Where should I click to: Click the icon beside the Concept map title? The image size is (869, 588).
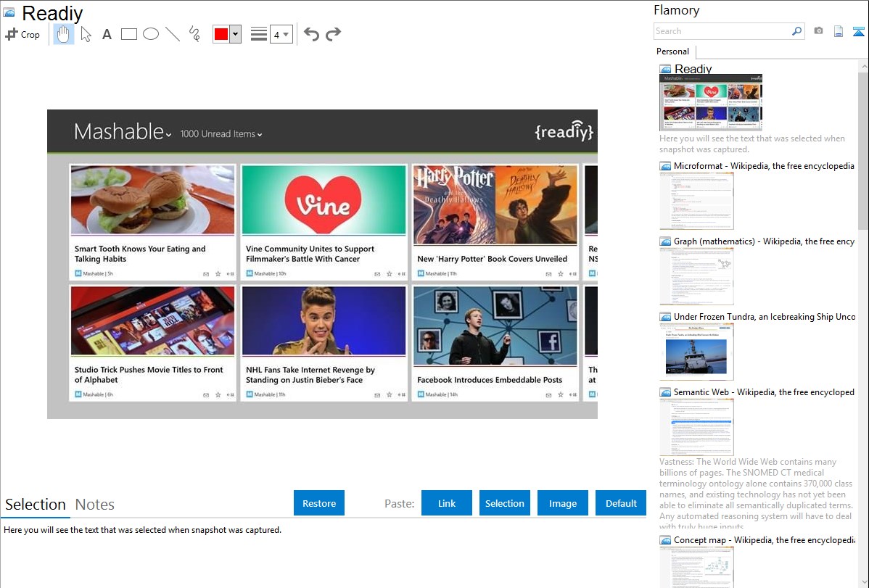(665, 540)
